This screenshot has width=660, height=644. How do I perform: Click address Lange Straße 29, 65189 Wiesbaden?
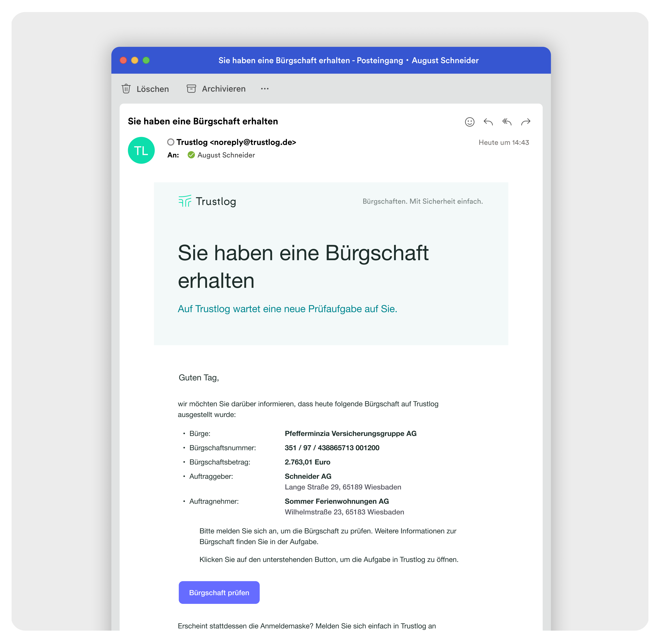coord(343,487)
